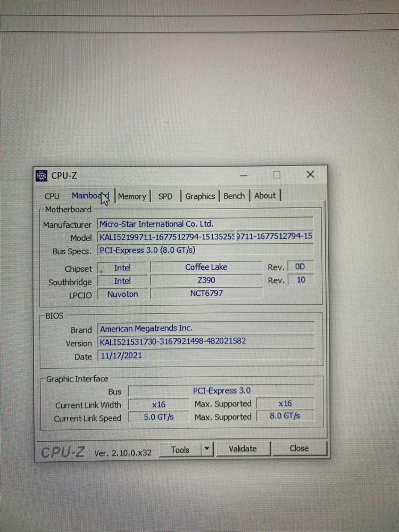Click the Southbridge vendor Intel field
399x532 pixels.
(x=122, y=281)
